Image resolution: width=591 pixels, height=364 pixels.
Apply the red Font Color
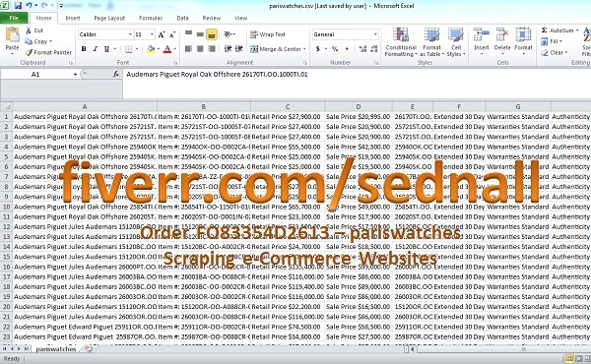[167, 49]
